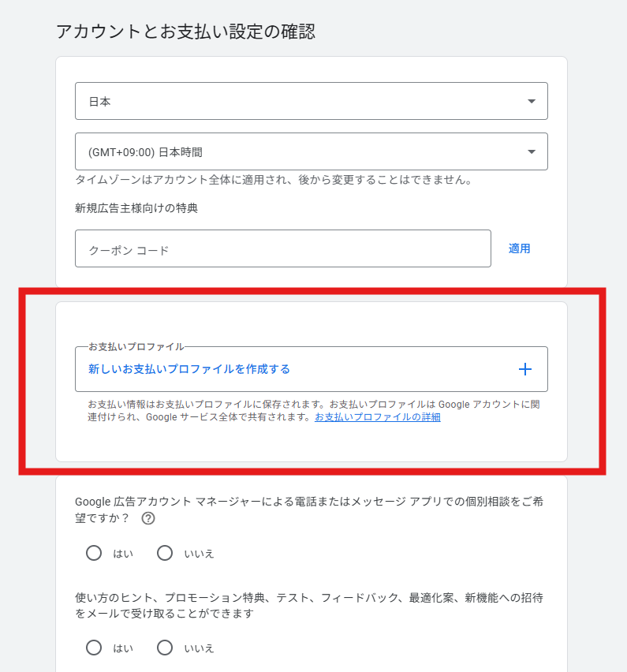This screenshot has width=627, height=672.
Task: Expand the (GMT+09:00) 日本時間 timezone dropdown
Action: 311,151
